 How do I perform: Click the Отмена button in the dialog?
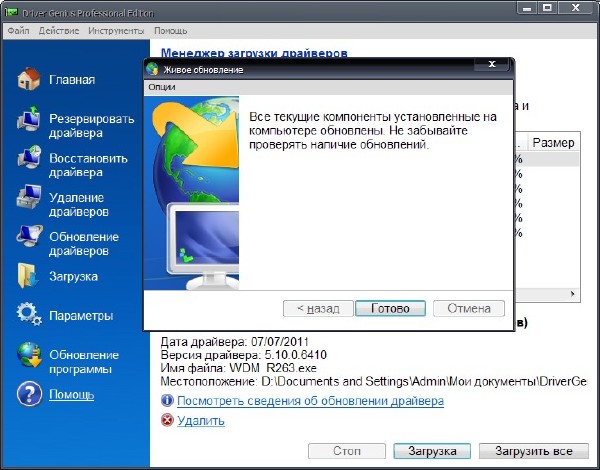469,308
